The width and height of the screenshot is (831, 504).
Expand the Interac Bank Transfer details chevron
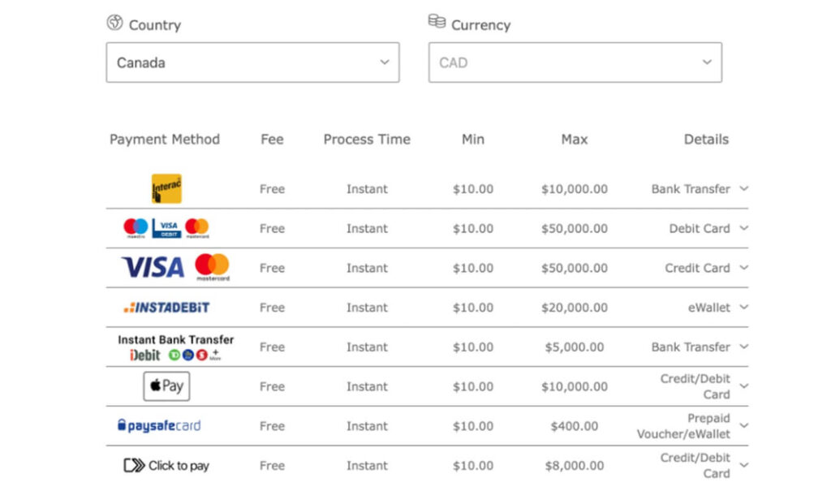click(744, 188)
